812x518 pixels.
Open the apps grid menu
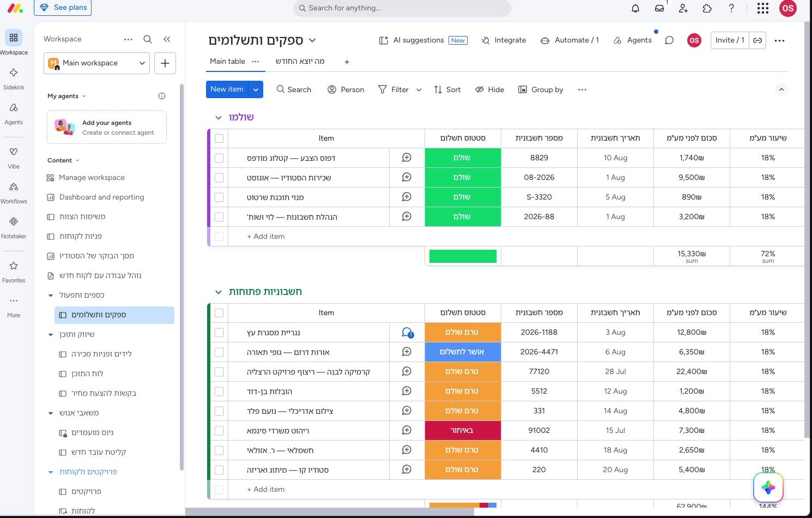(x=763, y=8)
